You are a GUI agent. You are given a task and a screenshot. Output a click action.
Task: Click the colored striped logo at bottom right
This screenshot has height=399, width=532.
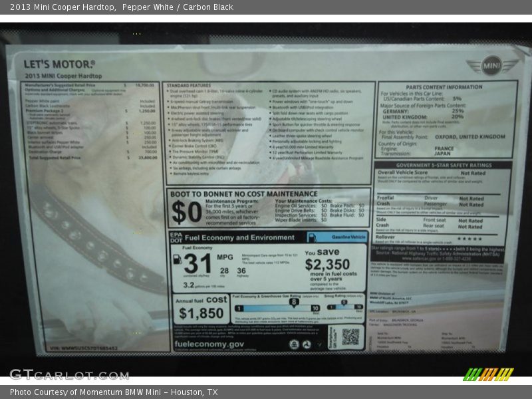[489, 374]
